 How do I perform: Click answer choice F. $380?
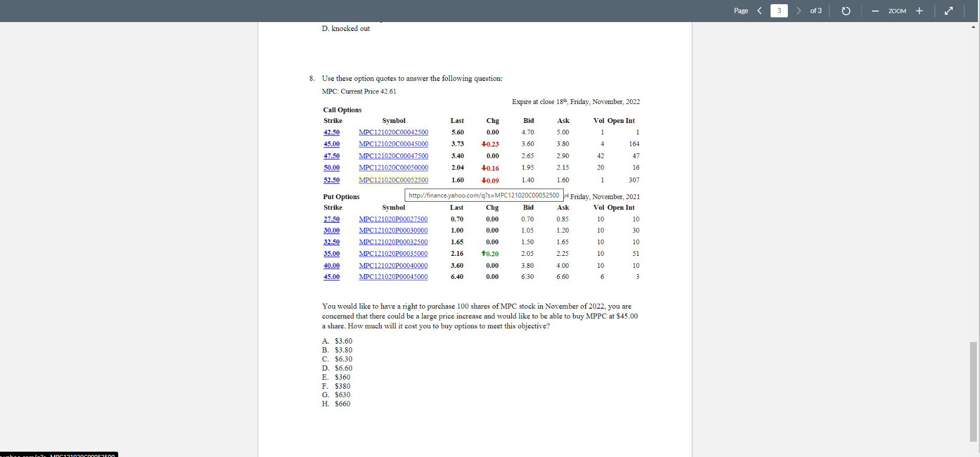click(x=336, y=386)
